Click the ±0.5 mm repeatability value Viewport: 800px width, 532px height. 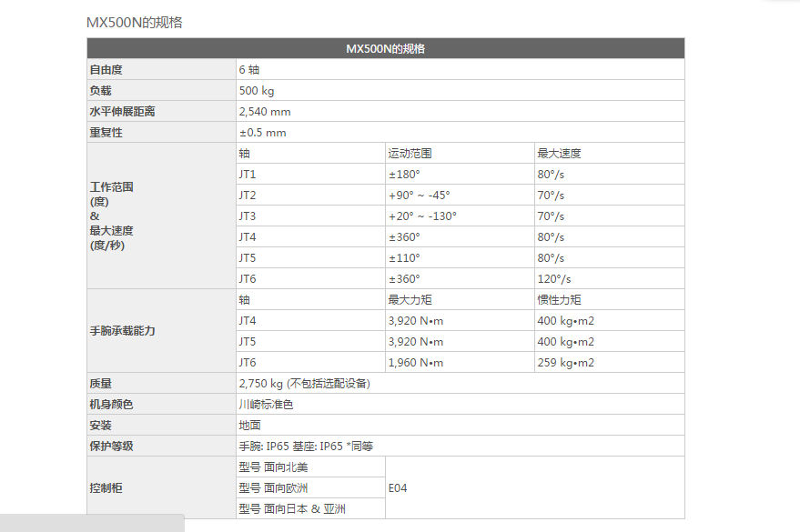click(262, 133)
